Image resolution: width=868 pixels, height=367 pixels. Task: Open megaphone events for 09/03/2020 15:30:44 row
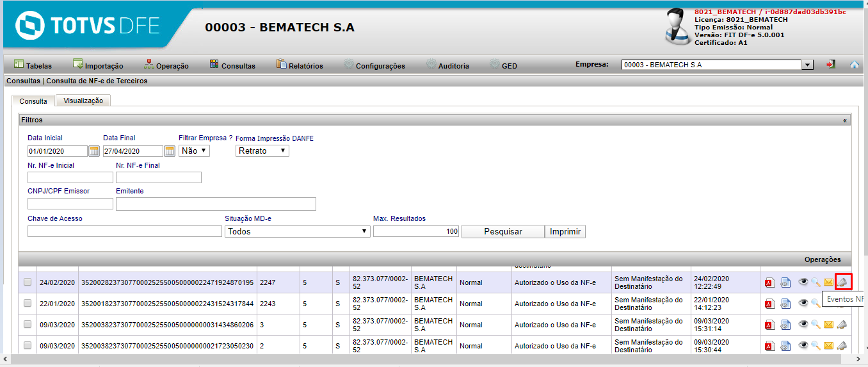(842, 345)
